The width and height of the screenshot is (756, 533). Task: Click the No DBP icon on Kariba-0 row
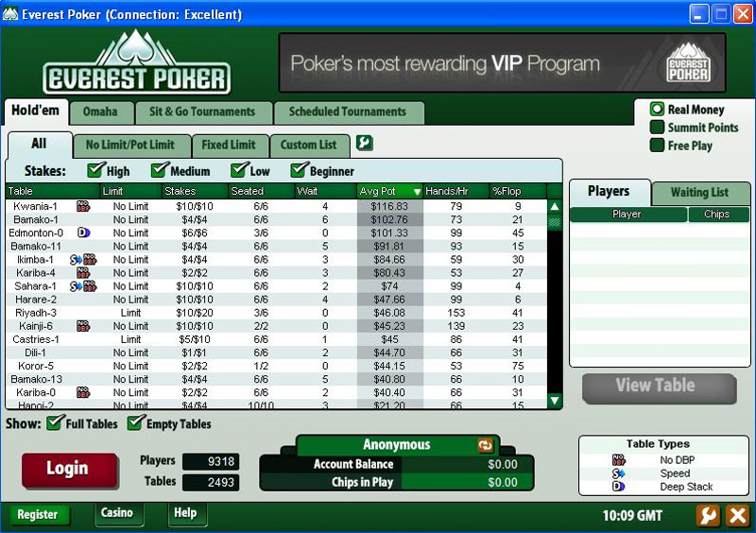83,392
